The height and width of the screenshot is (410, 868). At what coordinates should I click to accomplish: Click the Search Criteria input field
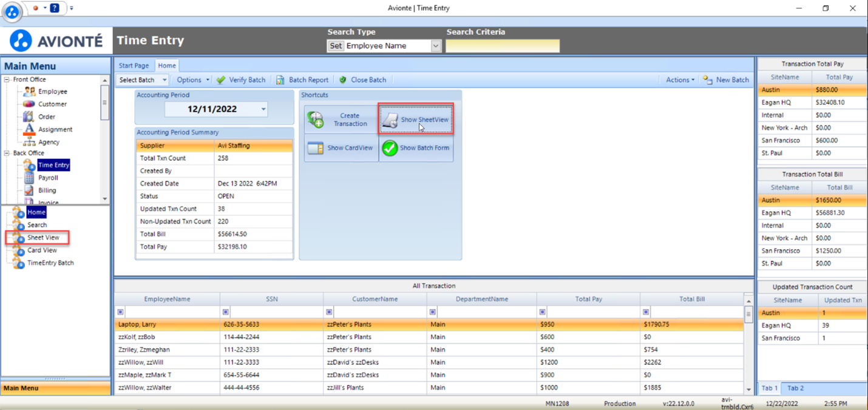[x=503, y=46]
